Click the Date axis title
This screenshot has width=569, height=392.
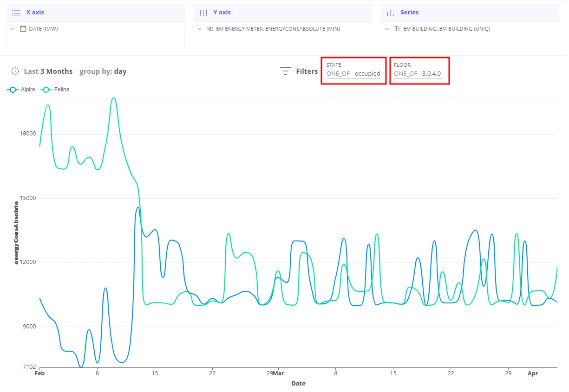click(x=298, y=384)
